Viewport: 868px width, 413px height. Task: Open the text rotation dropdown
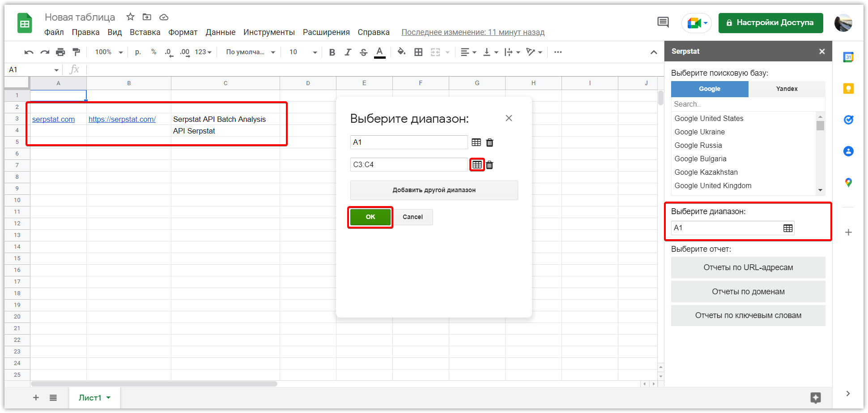[534, 52]
